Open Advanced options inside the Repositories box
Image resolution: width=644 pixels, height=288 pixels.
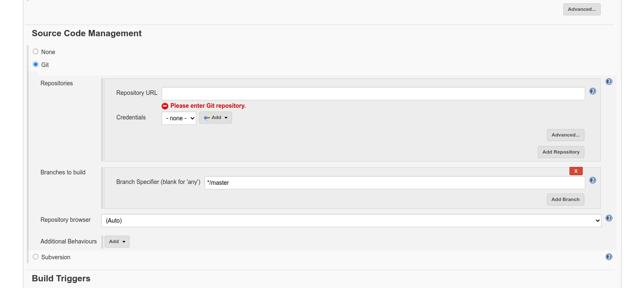tap(565, 135)
